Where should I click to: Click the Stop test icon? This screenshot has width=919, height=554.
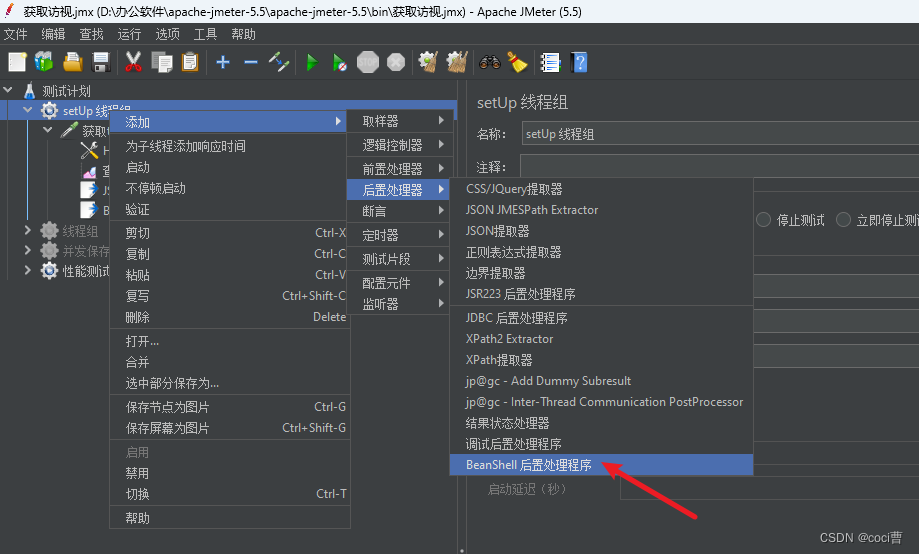(368, 62)
